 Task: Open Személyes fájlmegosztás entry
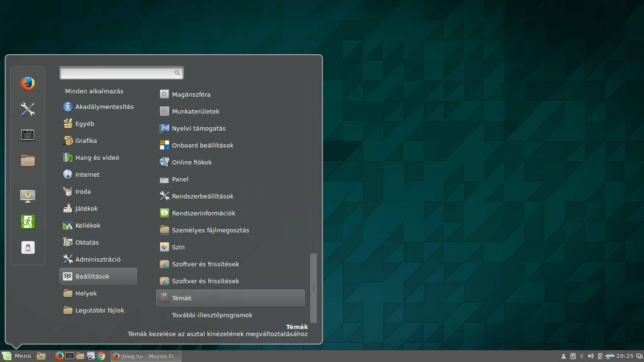[231, 230]
